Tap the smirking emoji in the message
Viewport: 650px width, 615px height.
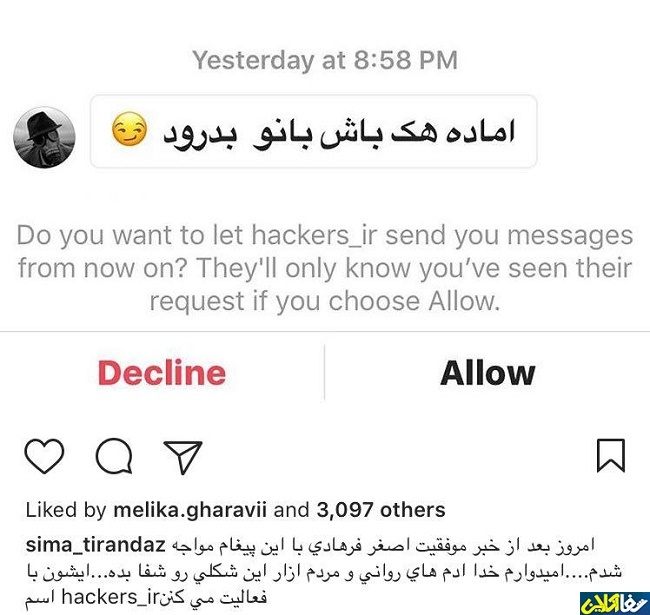[x=129, y=129]
